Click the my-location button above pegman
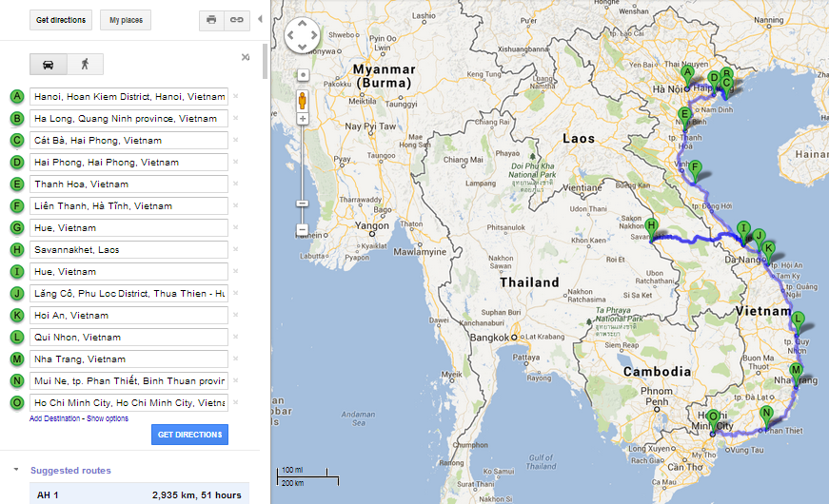Screen dimensions: 829x504 click(303, 75)
